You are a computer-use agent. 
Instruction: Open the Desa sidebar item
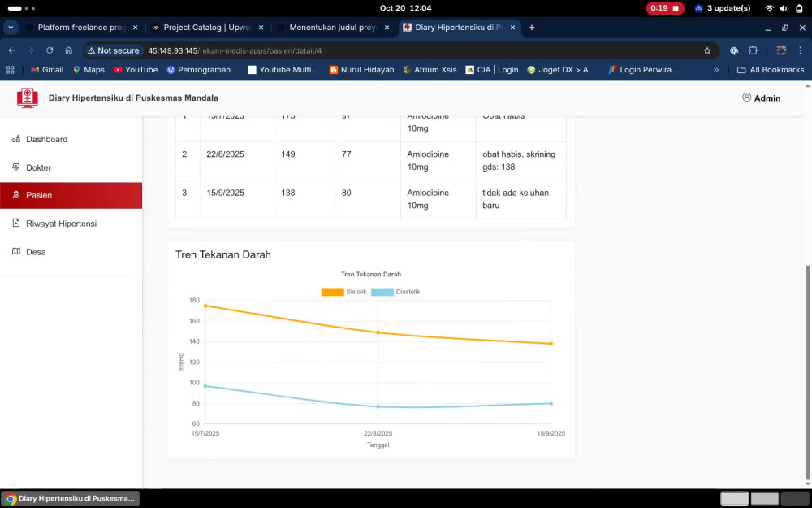point(71,252)
